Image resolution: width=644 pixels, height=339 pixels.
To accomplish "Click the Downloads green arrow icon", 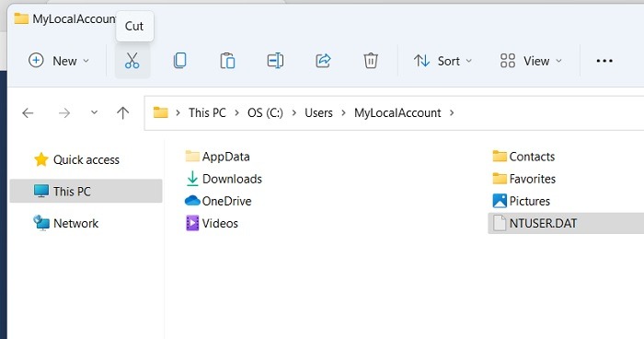I will 192,179.
